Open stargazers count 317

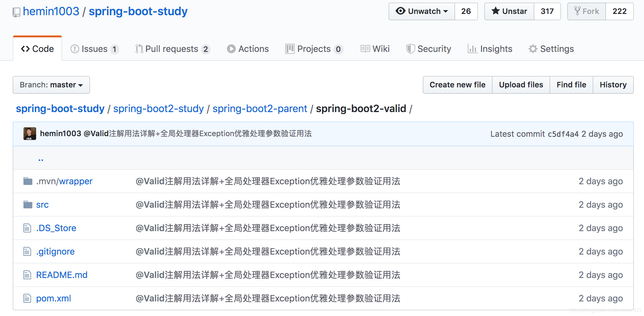(547, 11)
